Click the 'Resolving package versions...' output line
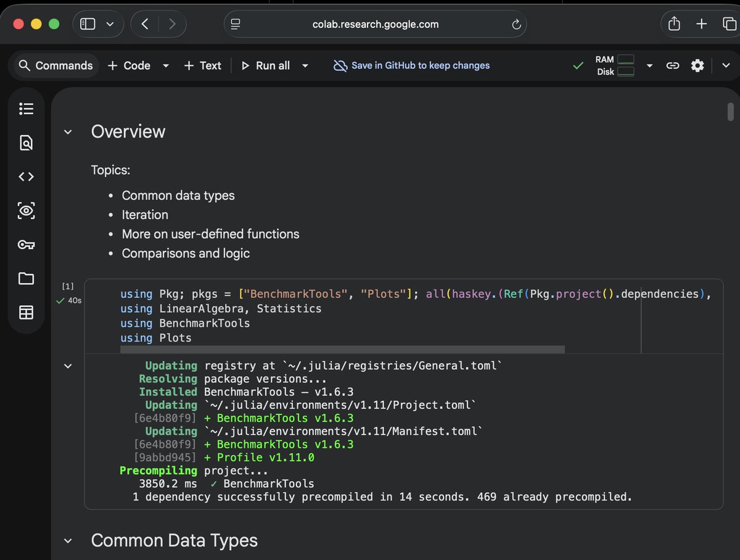This screenshot has height=560, width=740. [233, 379]
